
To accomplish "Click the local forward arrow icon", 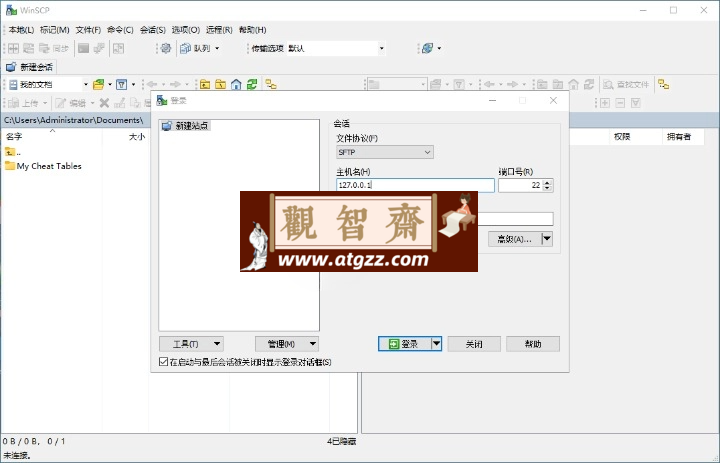I will click(x=175, y=85).
